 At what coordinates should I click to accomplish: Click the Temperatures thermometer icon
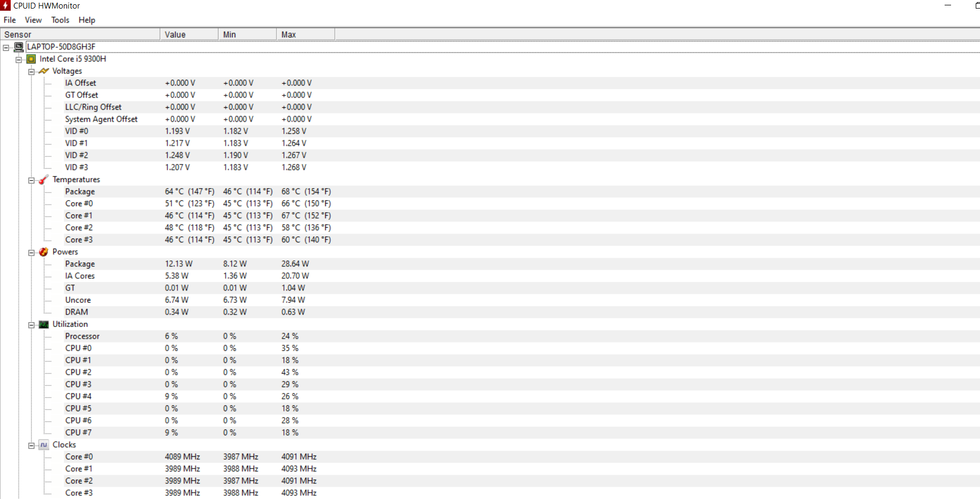tap(44, 180)
